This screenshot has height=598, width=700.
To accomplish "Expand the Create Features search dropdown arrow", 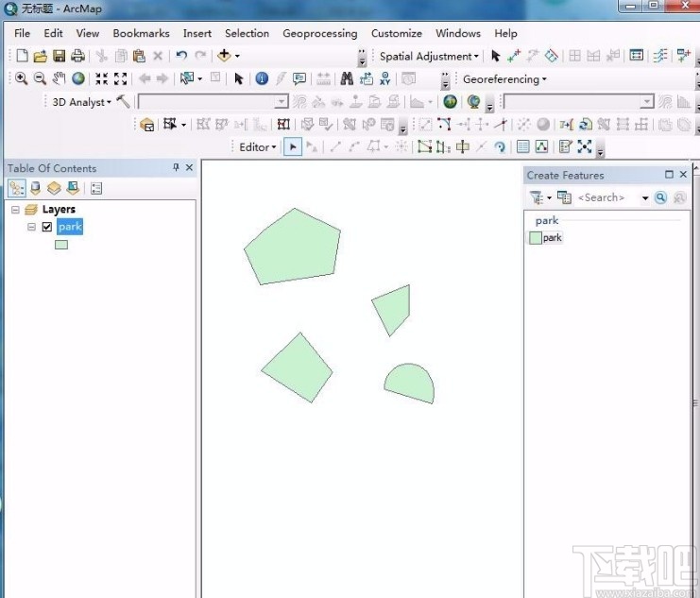I will pyautogui.click(x=645, y=197).
